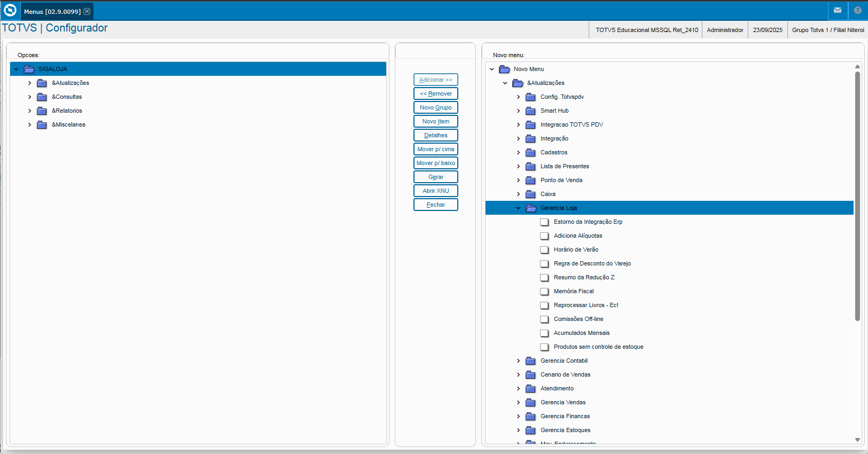Check the Horário de Verão box
Viewport: 868px width, 454px height.
coord(544,250)
